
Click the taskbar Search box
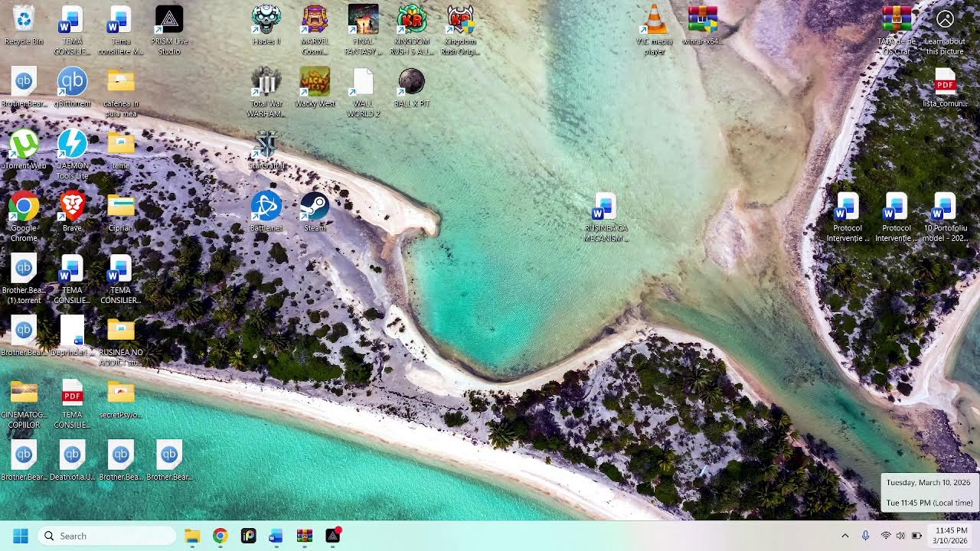[106, 536]
